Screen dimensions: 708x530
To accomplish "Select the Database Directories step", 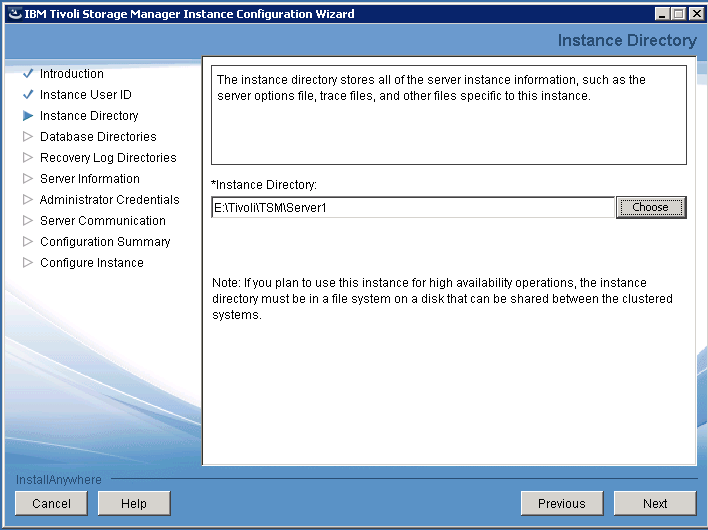I will pyautogui.click(x=98, y=137).
